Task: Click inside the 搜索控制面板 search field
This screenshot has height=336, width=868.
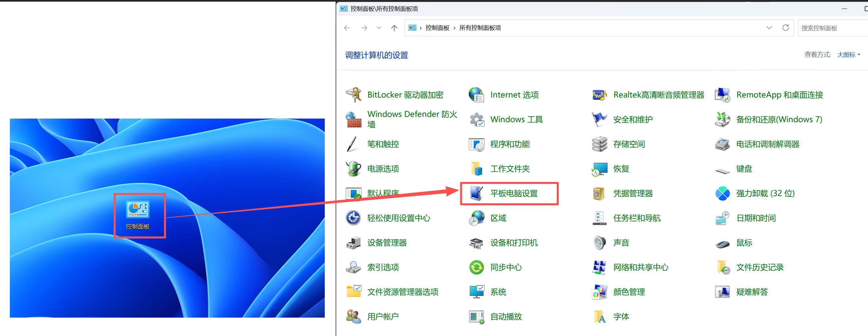Action: click(829, 28)
